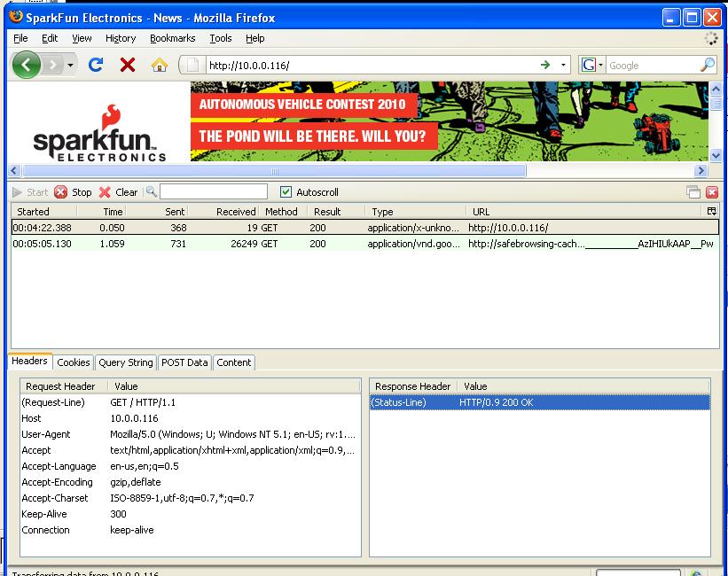The width and height of the screenshot is (728, 576).
Task: Open the Bookmarks menu
Action: (172, 38)
